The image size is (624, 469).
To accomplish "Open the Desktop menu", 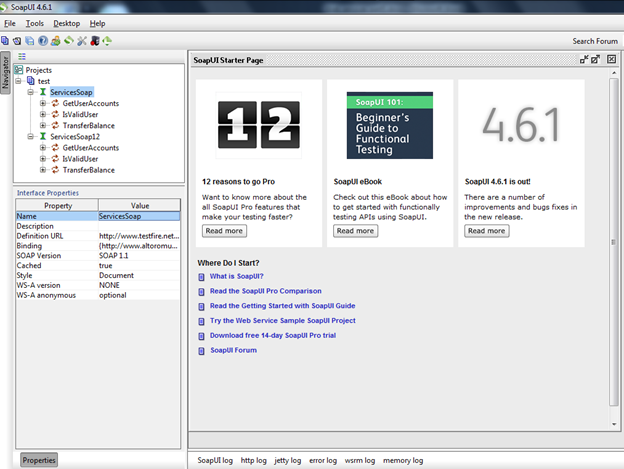I will [66, 23].
